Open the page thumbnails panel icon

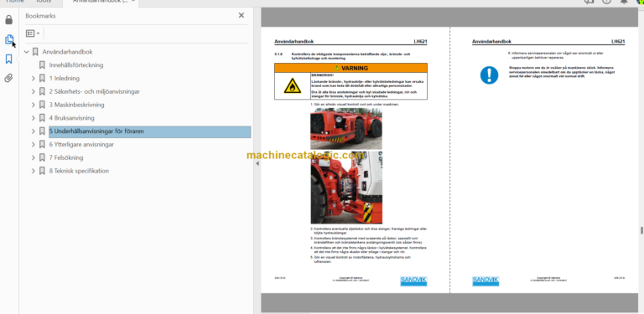click(x=8, y=39)
